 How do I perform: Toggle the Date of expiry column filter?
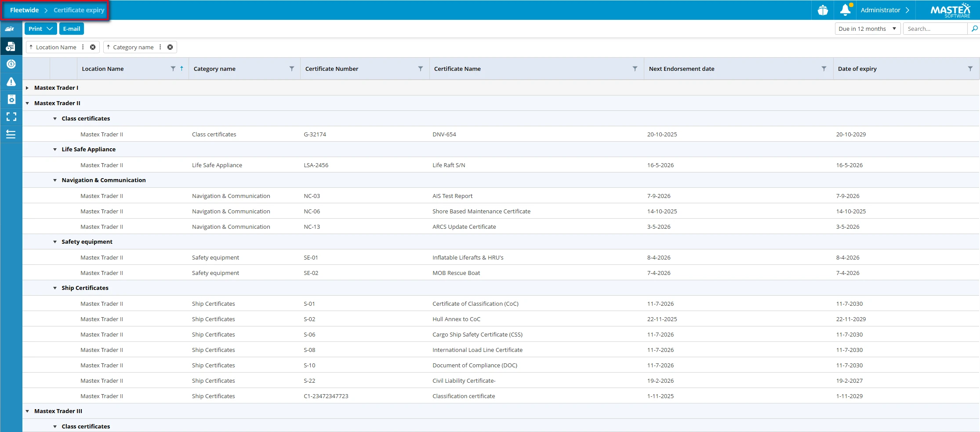[970, 69]
